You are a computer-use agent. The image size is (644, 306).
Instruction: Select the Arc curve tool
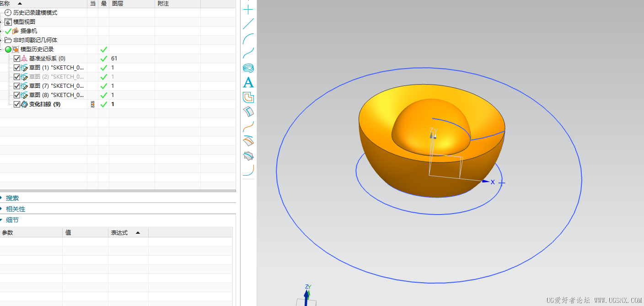pyautogui.click(x=248, y=38)
